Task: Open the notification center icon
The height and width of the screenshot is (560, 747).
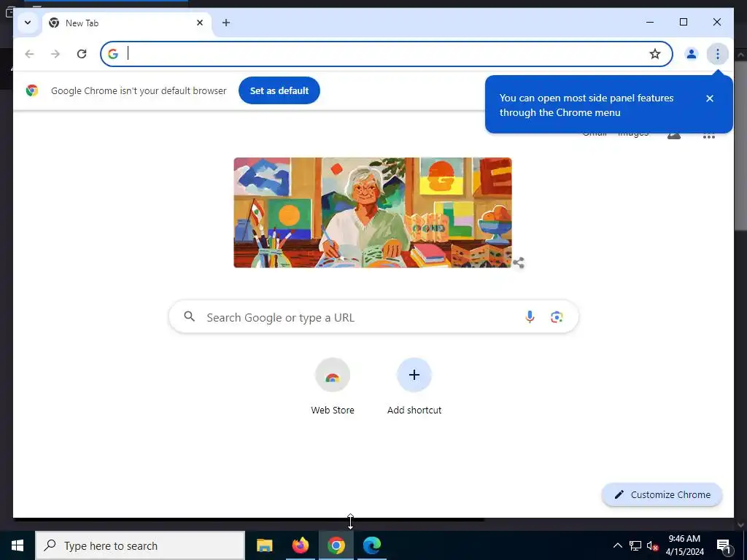Action: [723, 545]
